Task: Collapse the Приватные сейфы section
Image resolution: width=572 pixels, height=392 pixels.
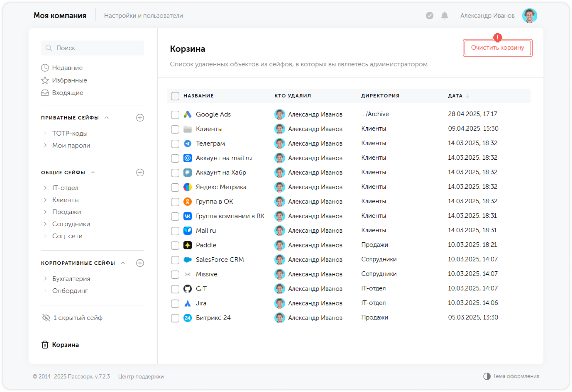Action: pyautogui.click(x=107, y=118)
